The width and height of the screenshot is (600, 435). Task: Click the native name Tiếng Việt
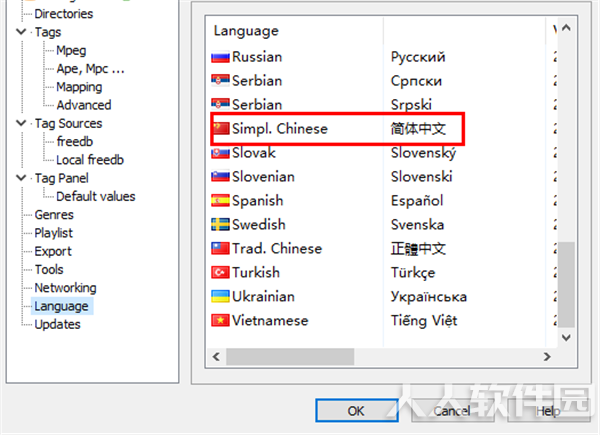tap(424, 320)
